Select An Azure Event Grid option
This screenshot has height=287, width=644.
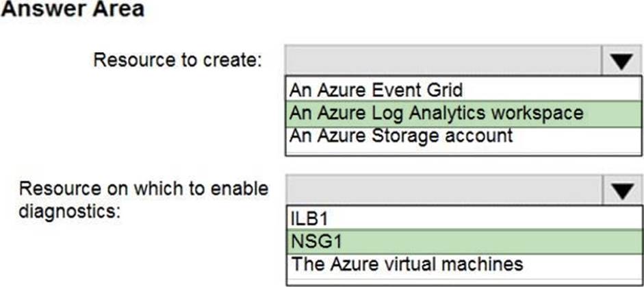tap(376, 89)
